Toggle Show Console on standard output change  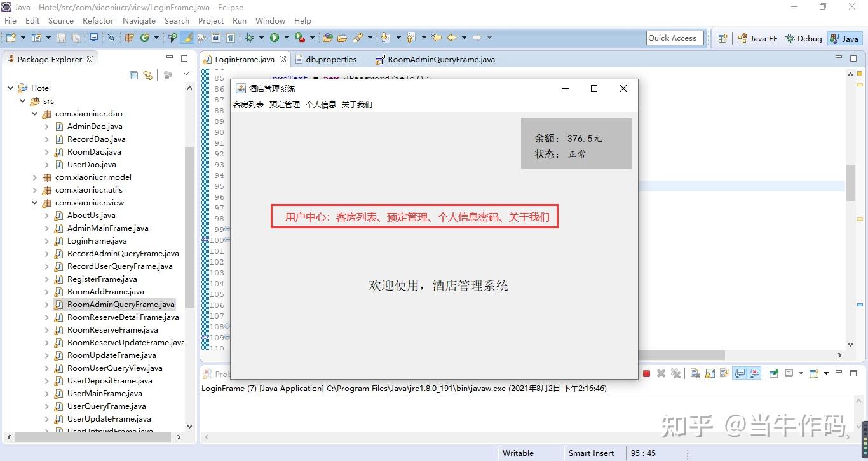[740, 373]
